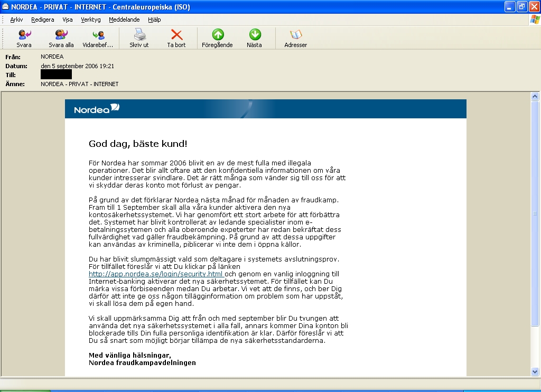The width and height of the screenshot is (541, 392).
Task: Close the Nordea email window
Action: coord(535,6)
